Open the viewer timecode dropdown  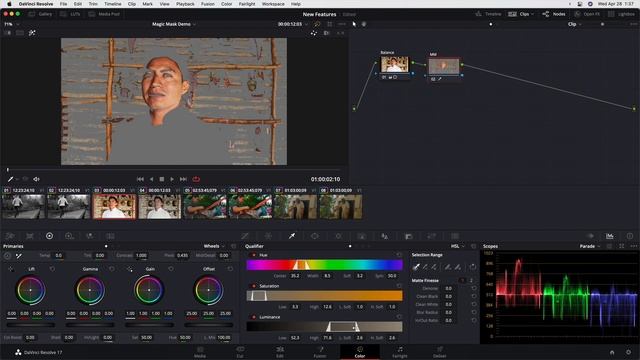pos(293,24)
